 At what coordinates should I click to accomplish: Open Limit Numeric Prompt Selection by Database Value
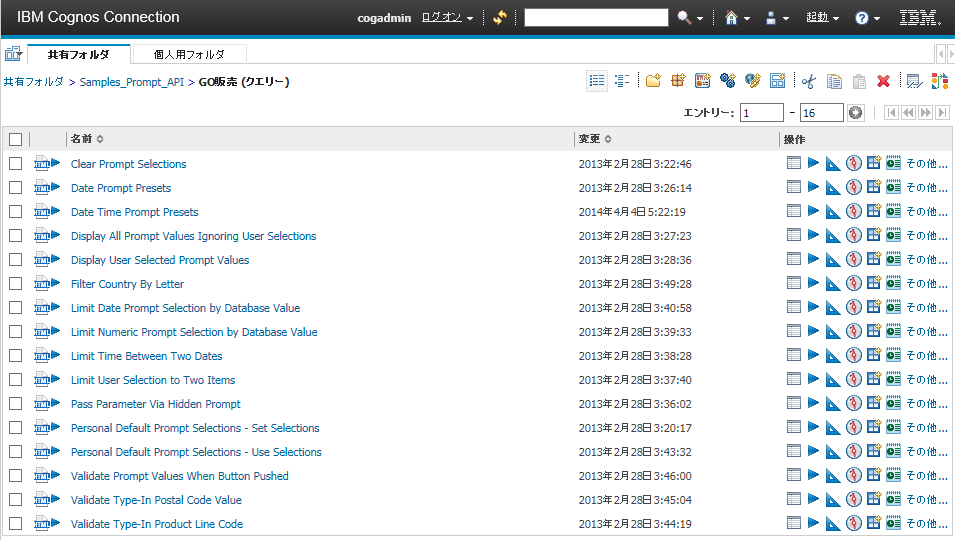pos(194,332)
